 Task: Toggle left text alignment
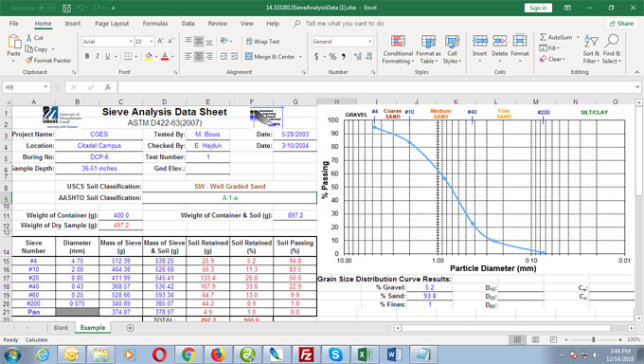click(188, 56)
